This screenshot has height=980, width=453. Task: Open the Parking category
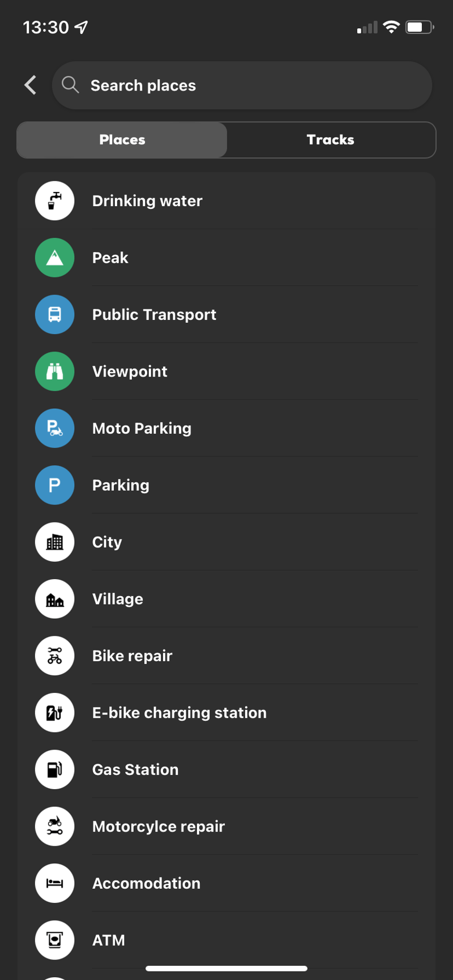(121, 485)
